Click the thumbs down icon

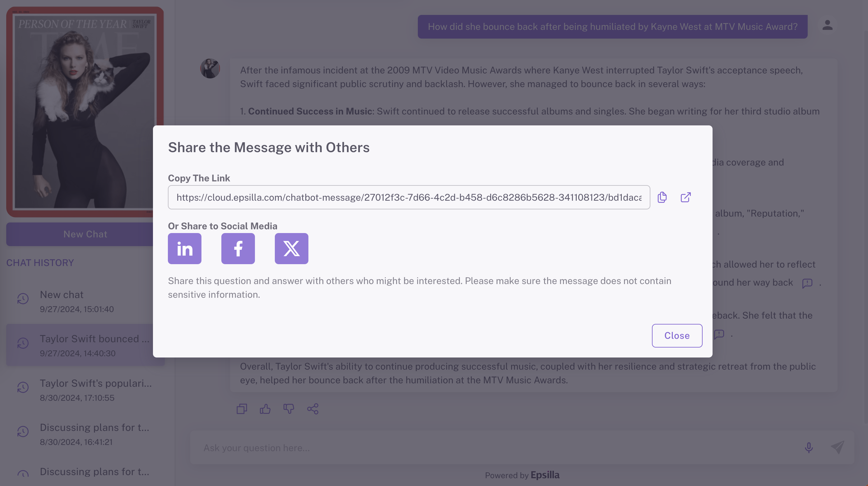pyautogui.click(x=289, y=409)
